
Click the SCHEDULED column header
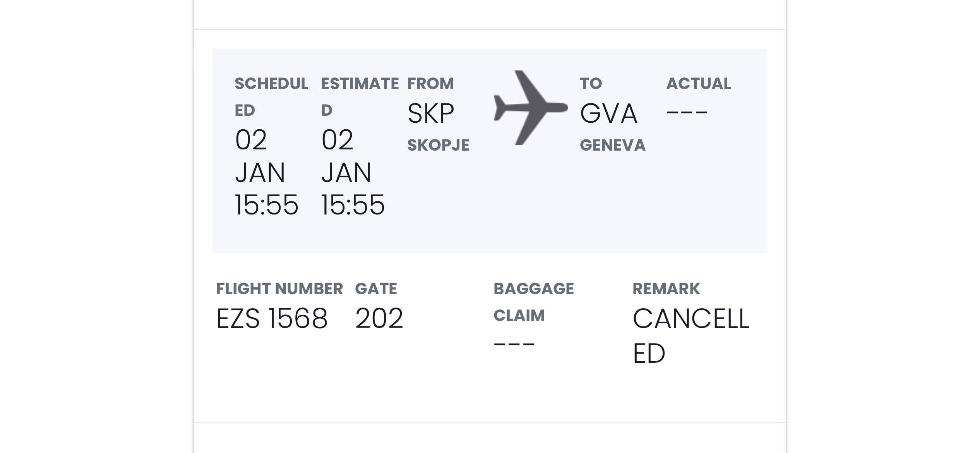pos(271,96)
